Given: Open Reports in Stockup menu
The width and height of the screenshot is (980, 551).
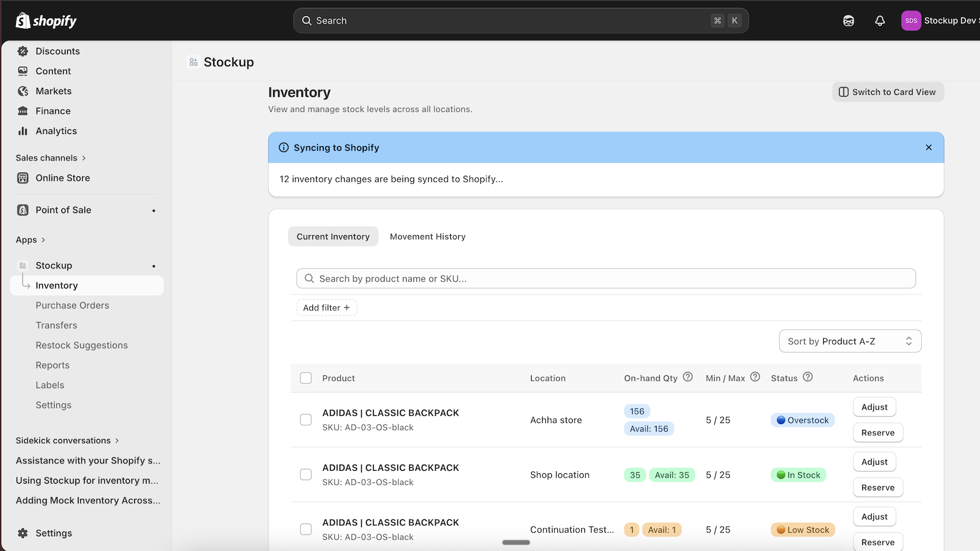Looking at the screenshot, I should [53, 365].
